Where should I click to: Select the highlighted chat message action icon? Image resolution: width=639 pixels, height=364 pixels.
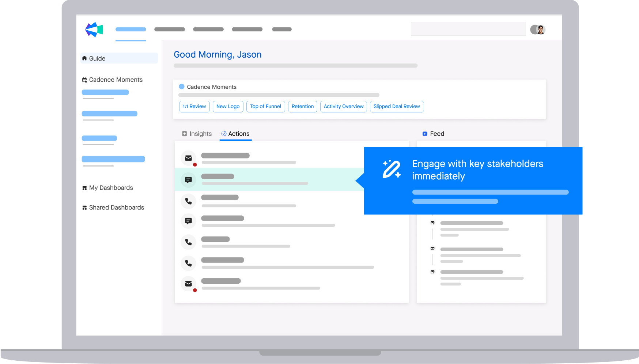tap(189, 180)
